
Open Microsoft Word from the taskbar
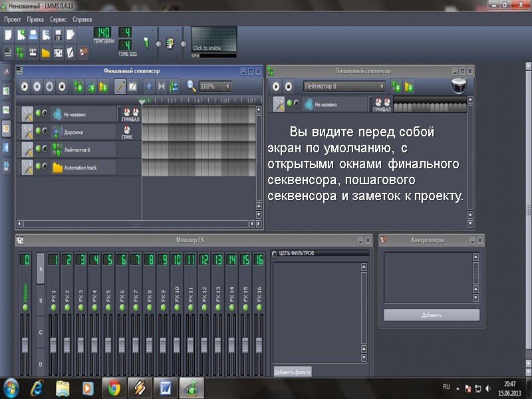[166, 388]
